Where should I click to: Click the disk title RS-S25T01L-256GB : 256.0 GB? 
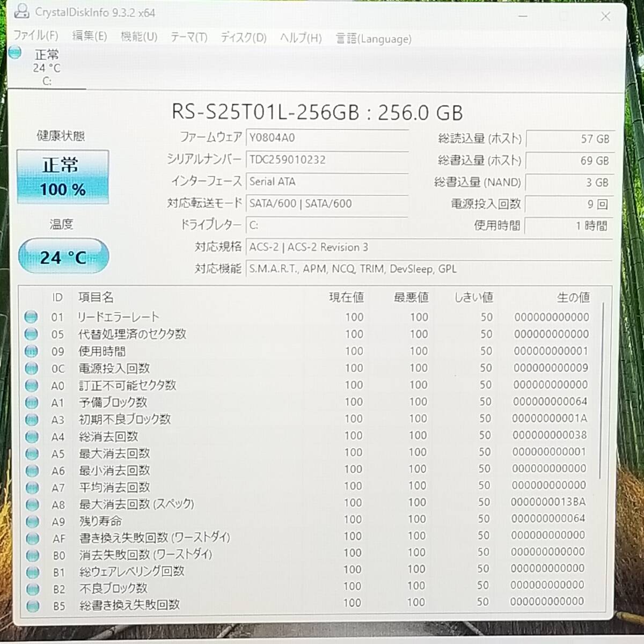tap(317, 112)
